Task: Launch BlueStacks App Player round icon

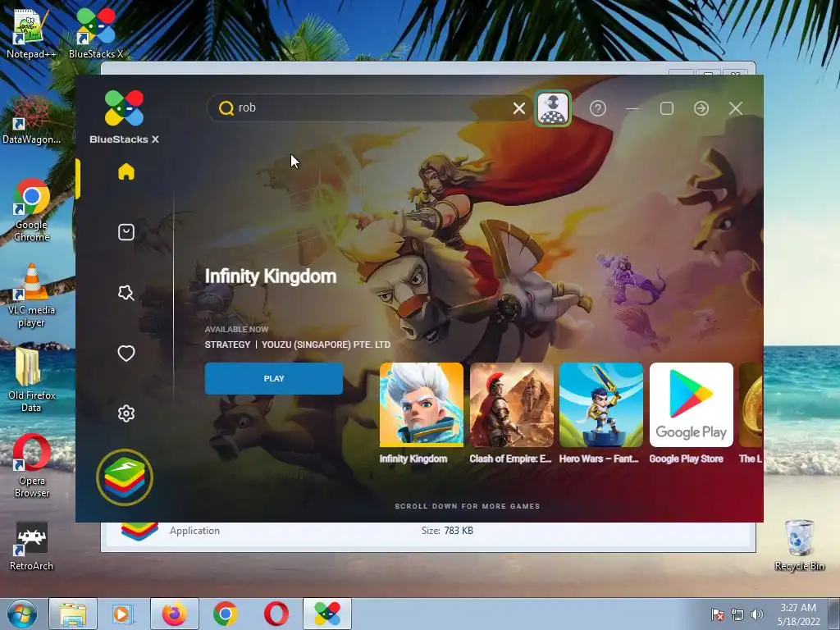Action: pos(125,477)
